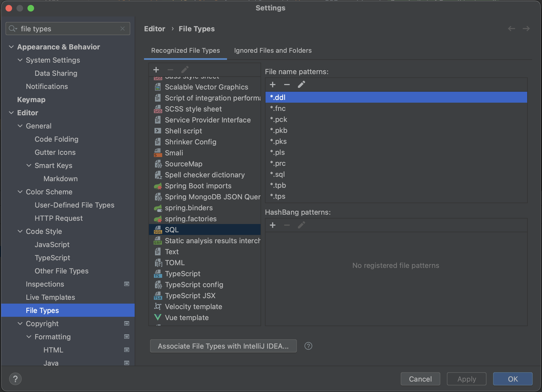This screenshot has width=542, height=392.
Task: Navigate back in settings history
Action: pyautogui.click(x=511, y=29)
